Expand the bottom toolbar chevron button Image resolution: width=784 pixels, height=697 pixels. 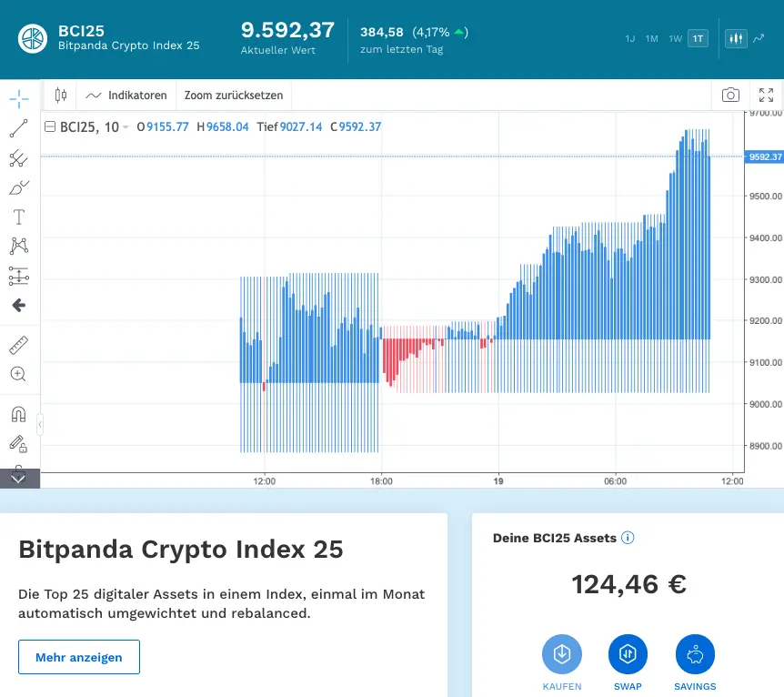click(x=19, y=478)
